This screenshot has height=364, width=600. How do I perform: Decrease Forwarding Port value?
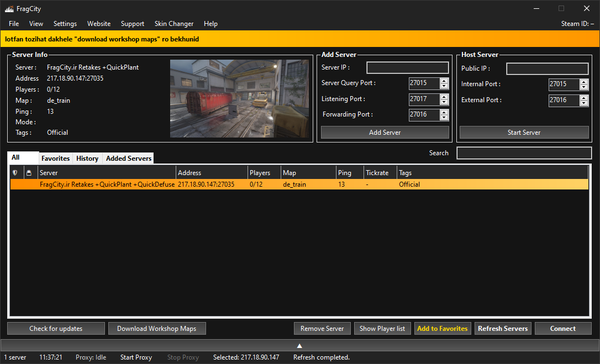click(x=444, y=118)
